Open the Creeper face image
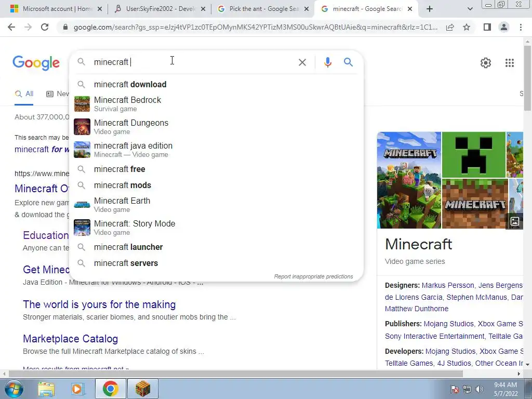 pos(474,155)
